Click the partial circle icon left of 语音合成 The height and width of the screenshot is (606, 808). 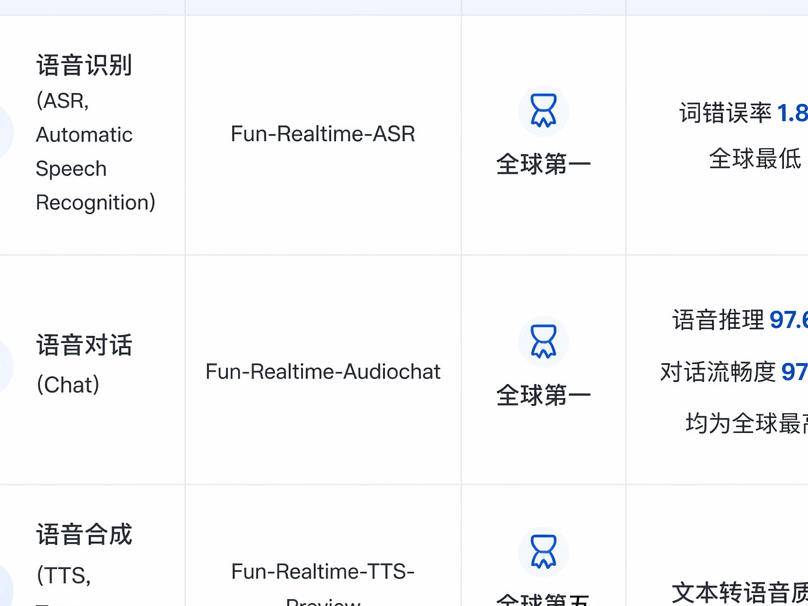[x=6, y=585]
